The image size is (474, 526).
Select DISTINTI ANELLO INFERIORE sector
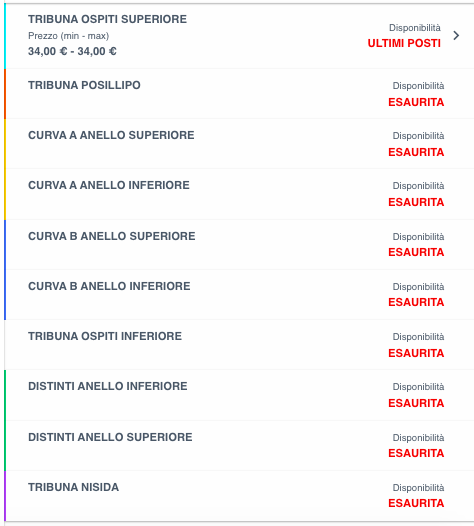[x=240, y=395]
